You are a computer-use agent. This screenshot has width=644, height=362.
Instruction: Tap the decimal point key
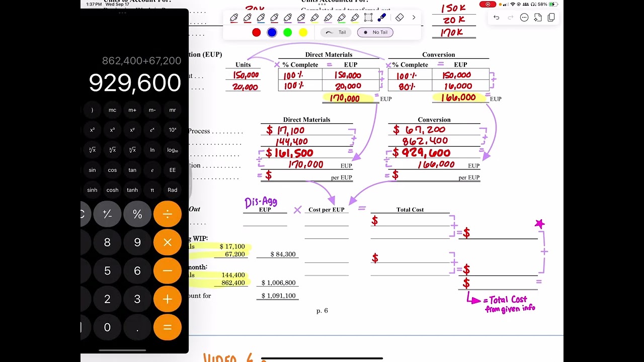click(137, 327)
